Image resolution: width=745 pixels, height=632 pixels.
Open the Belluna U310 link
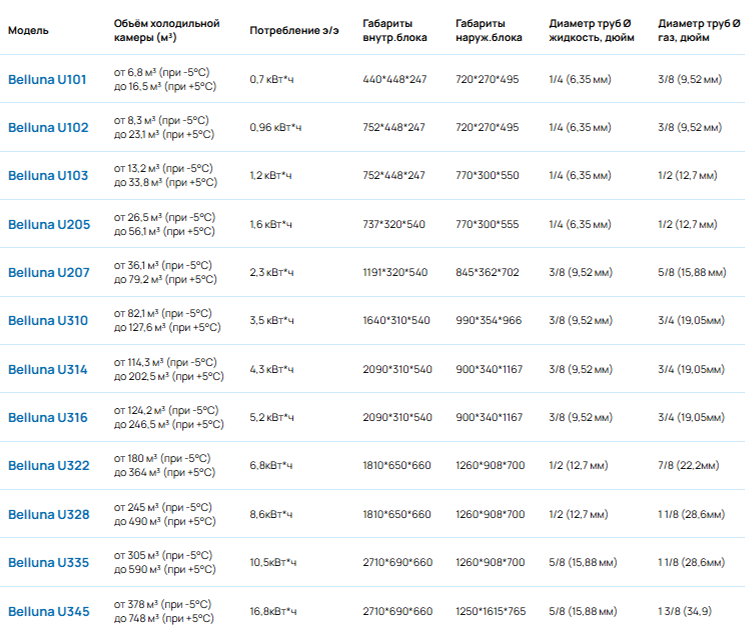pos(48,320)
